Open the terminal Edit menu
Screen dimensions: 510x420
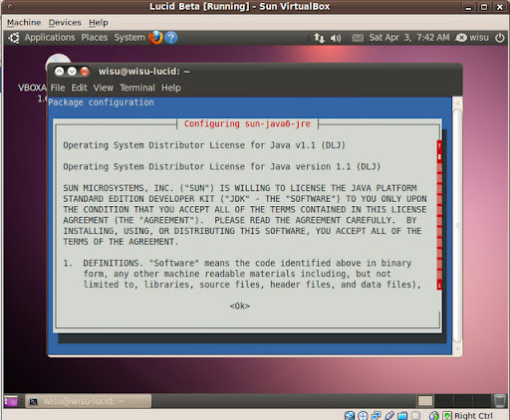[79, 88]
